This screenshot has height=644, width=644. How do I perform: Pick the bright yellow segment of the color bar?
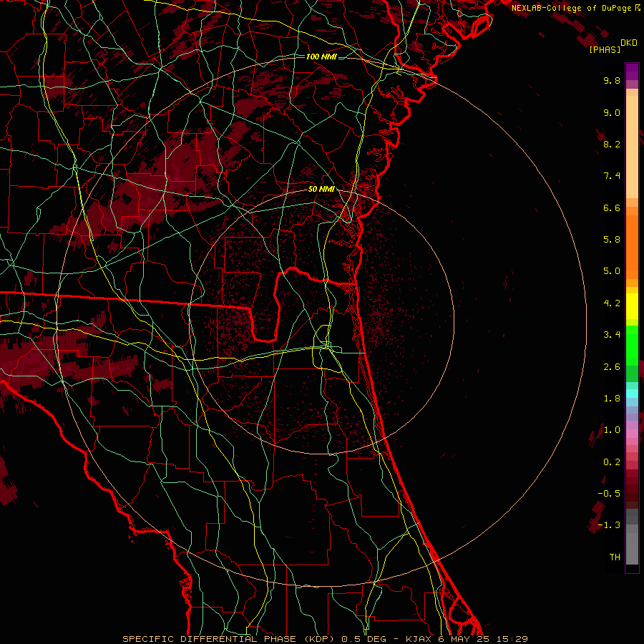632,306
